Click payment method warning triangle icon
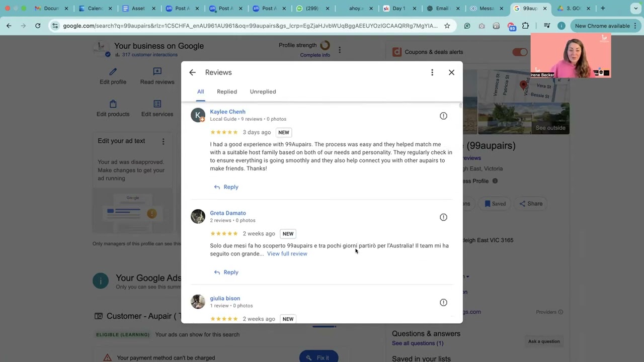The height and width of the screenshot is (362, 644). coord(107,358)
